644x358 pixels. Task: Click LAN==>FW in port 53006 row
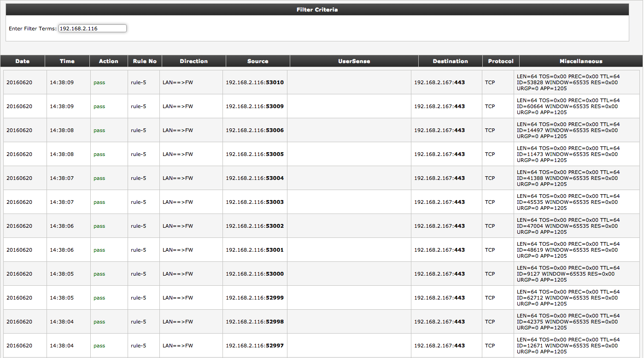pyautogui.click(x=178, y=130)
